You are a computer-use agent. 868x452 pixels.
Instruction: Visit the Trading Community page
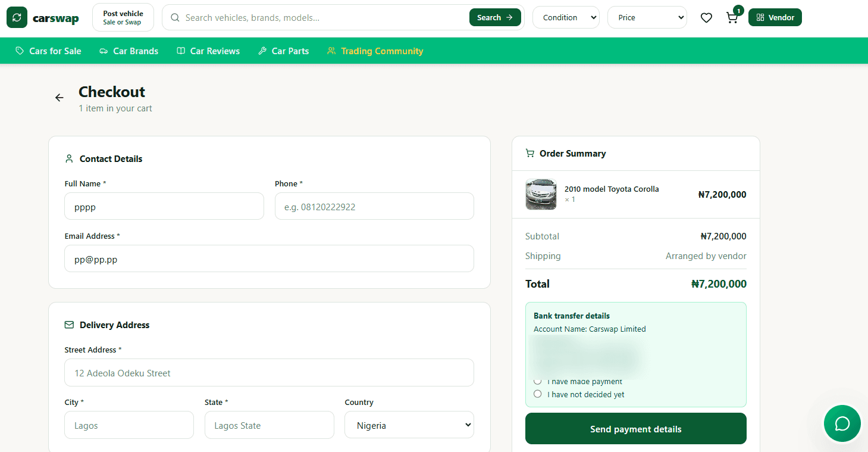tap(375, 51)
